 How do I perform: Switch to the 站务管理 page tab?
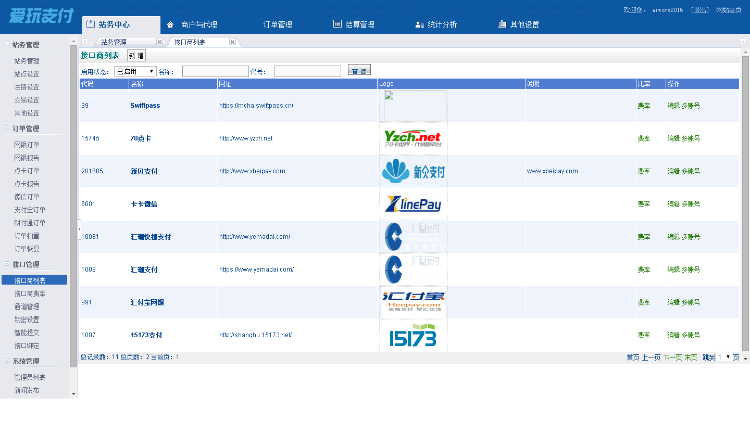114,42
